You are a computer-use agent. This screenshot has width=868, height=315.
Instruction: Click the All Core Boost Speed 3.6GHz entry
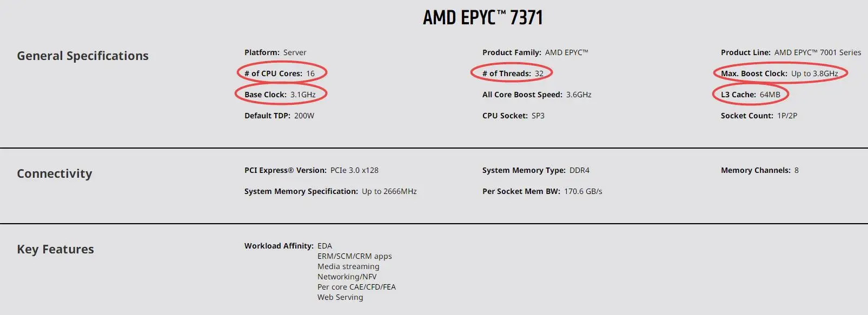tap(537, 95)
